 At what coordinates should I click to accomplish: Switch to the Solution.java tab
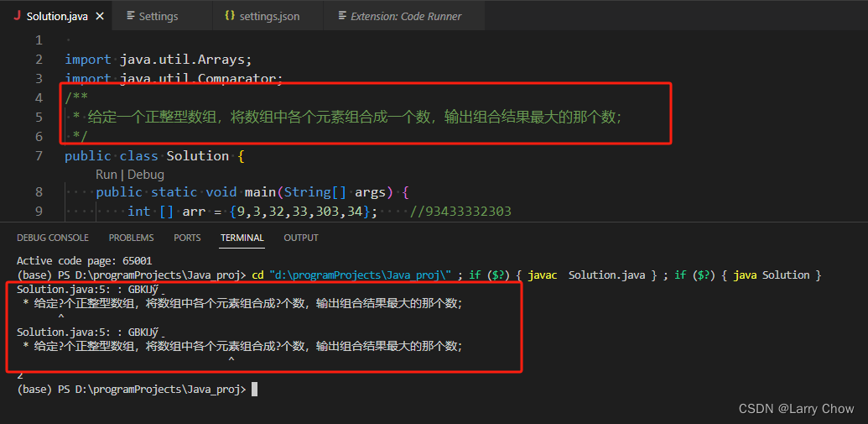click(56, 15)
